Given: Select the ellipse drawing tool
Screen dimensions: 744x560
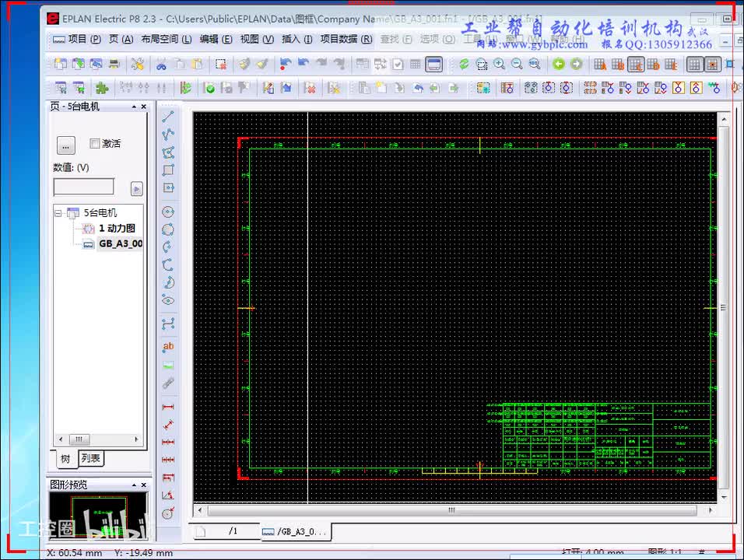Looking at the screenshot, I should point(168,300).
